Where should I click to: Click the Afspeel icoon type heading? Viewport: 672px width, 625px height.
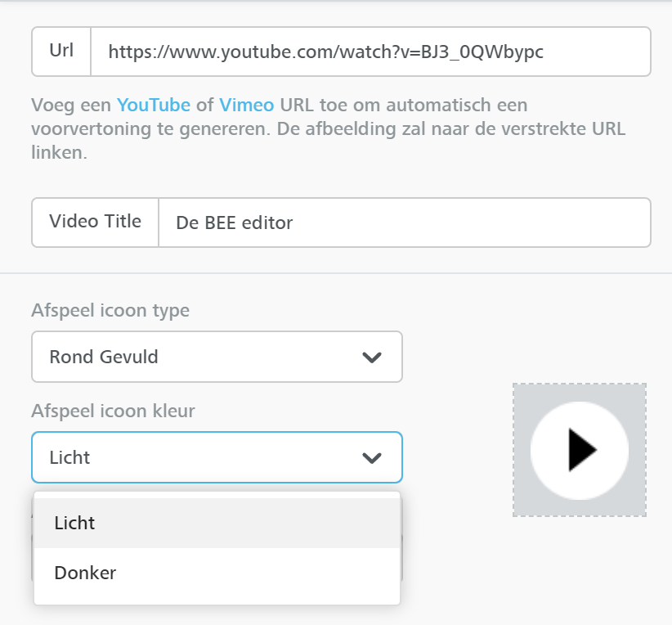tap(110, 310)
